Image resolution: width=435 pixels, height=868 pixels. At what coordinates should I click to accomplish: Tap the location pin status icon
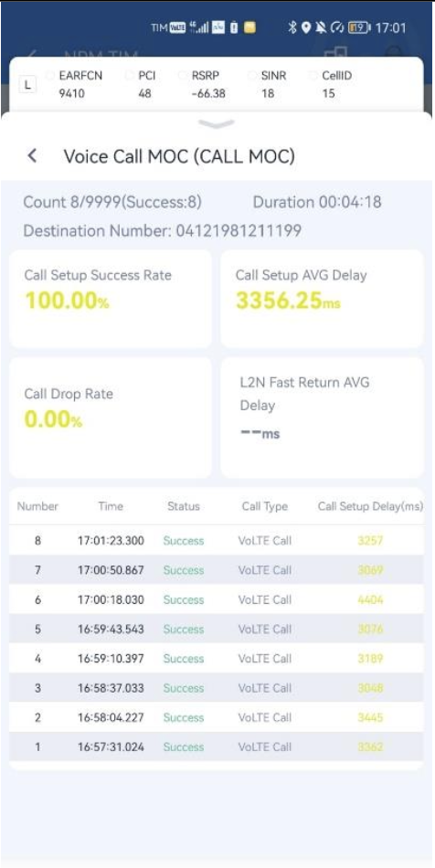306,27
